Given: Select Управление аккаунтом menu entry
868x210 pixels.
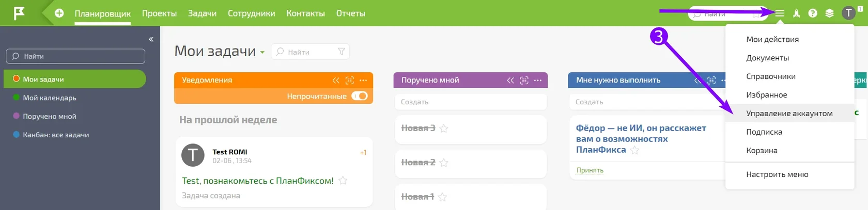Looking at the screenshot, I should [789, 114].
